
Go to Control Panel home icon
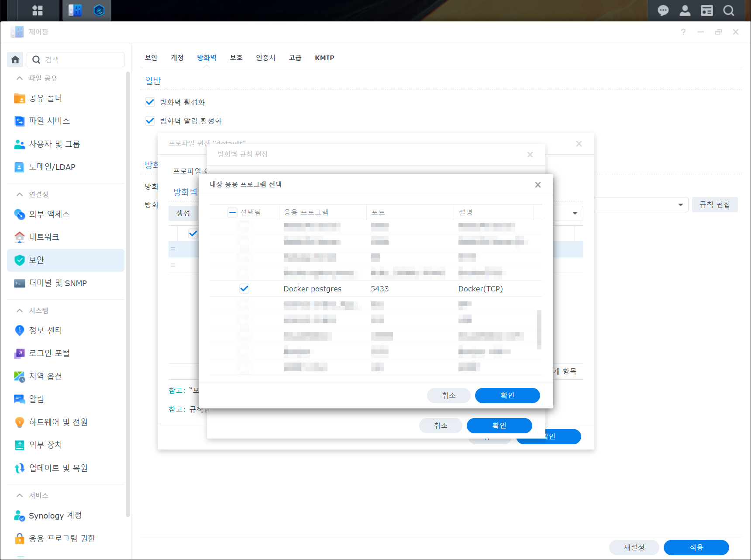(15, 59)
